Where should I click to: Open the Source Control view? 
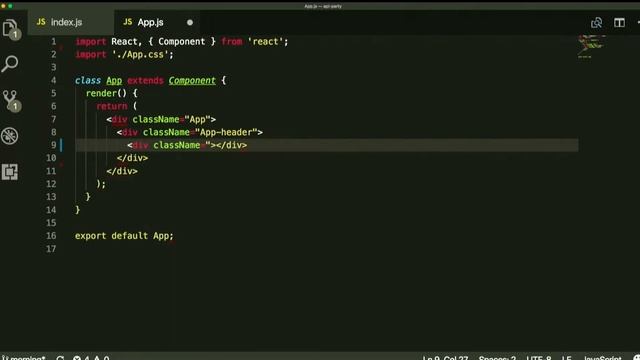tap(11, 100)
